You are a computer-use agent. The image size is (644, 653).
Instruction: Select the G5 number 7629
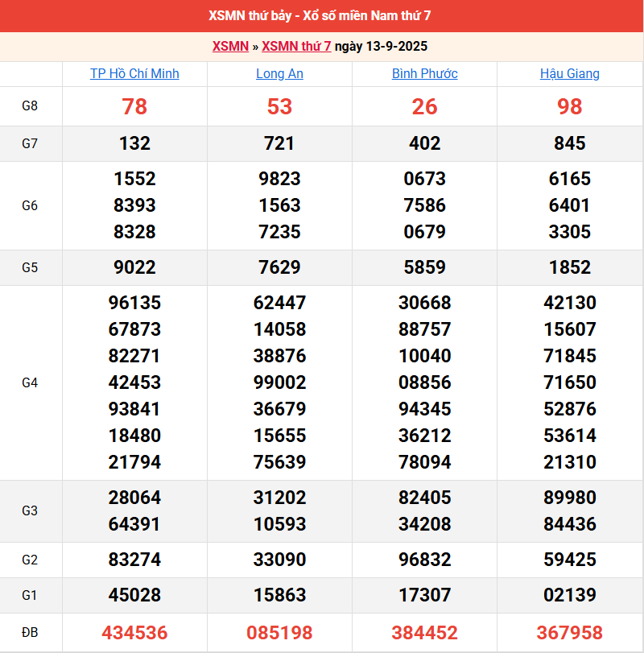click(x=279, y=267)
